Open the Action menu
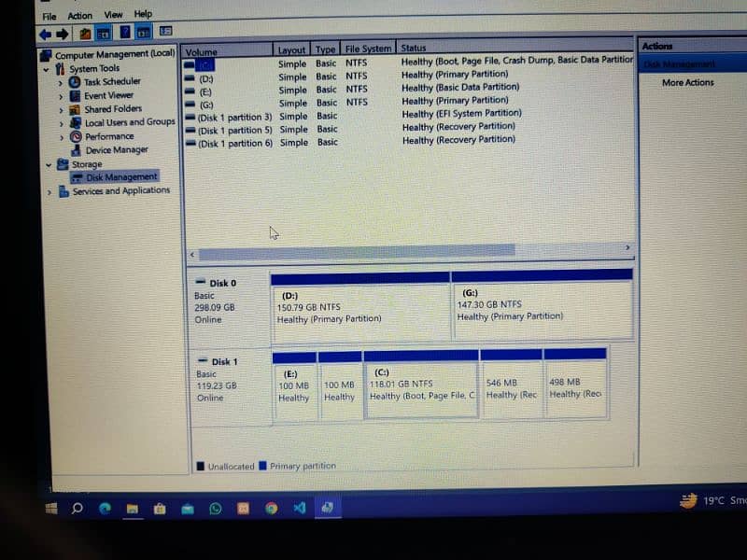 [79, 16]
